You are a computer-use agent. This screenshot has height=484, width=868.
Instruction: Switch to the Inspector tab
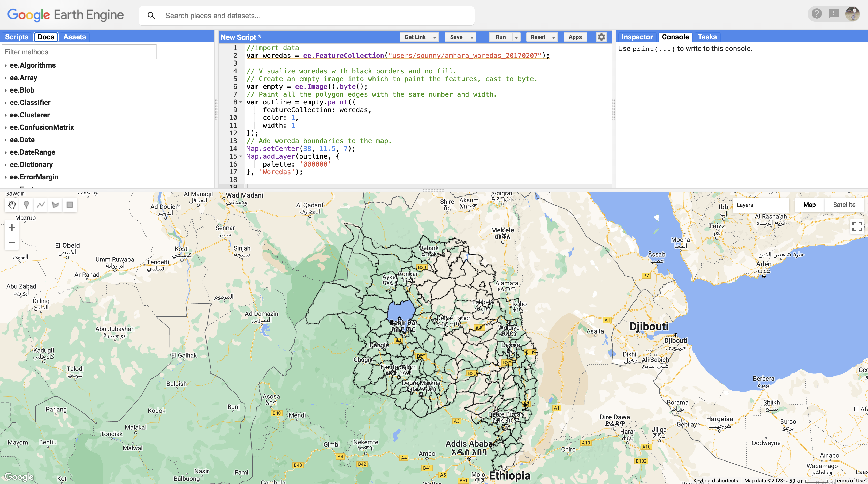pyautogui.click(x=637, y=37)
